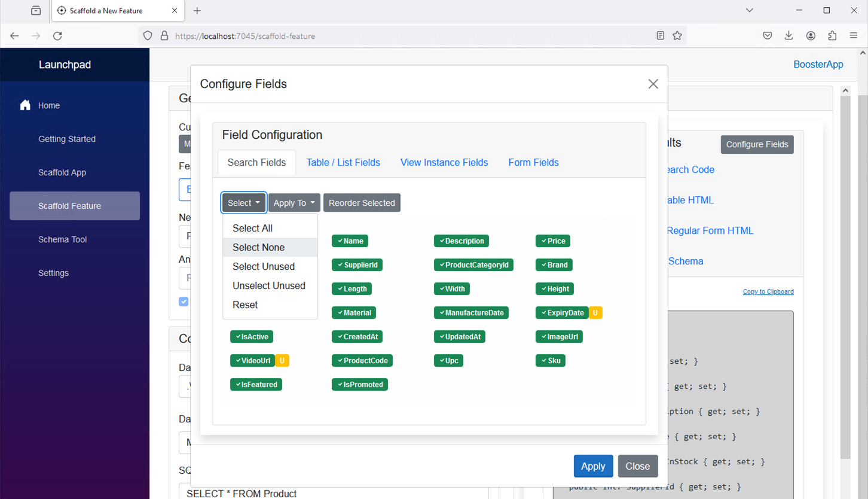This screenshot has width=868, height=499.
Task: Open Getting Started in sidebar
Action: click(75, 139)
